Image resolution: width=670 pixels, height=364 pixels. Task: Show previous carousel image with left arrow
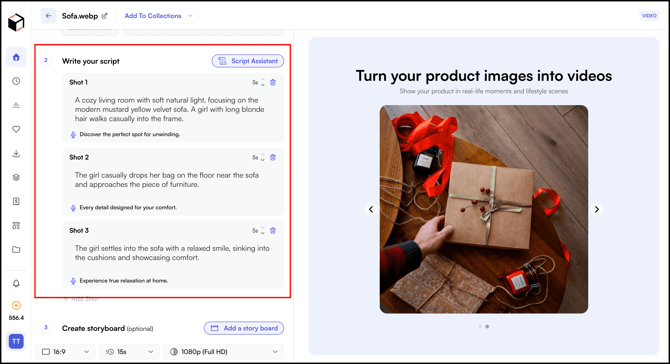(x=371, y=209)
